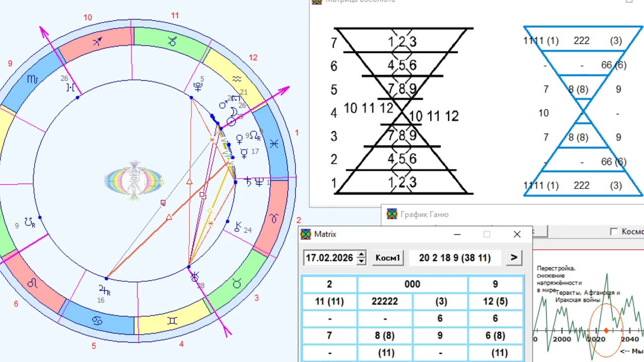Click the Scorpio sign on the zodiac ring
The height and width of the screenshot is (362, 644).
[32, 79]
